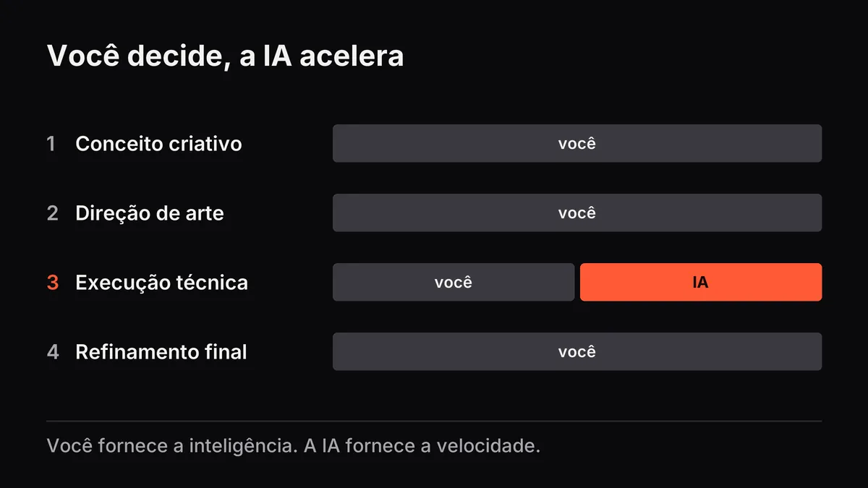Select the 'Execução técnica' label

[161, 283]
